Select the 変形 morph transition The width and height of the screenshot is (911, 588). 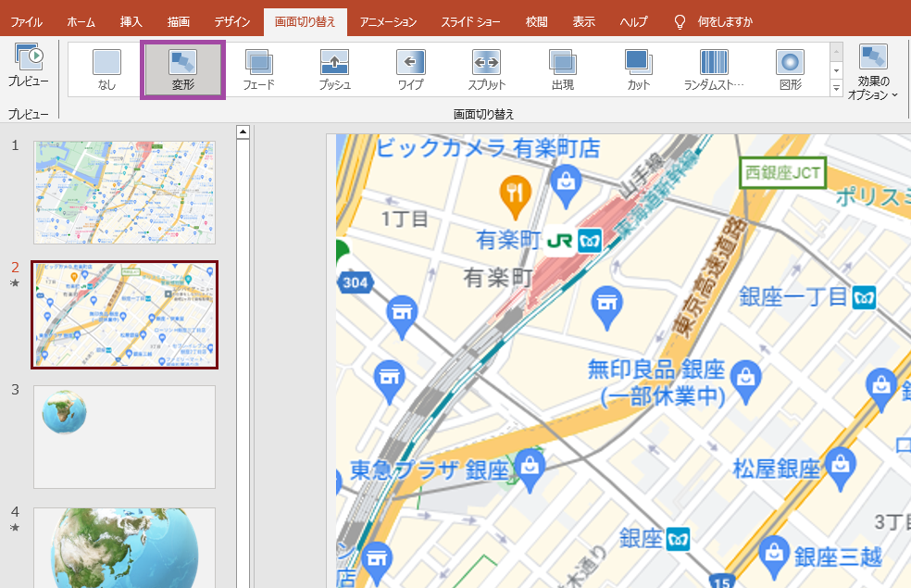(183, 69)
